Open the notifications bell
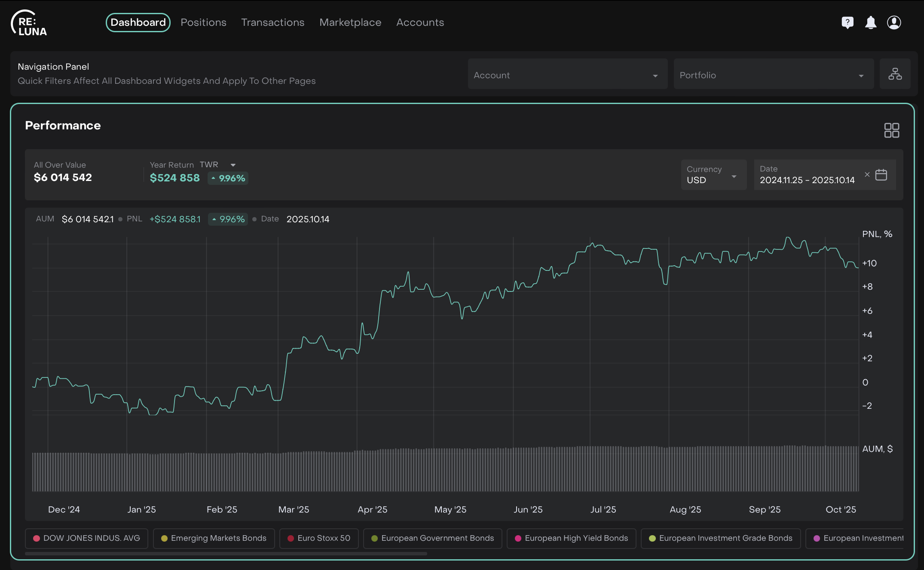Screen dimensions: 924x570 point(871,22)
